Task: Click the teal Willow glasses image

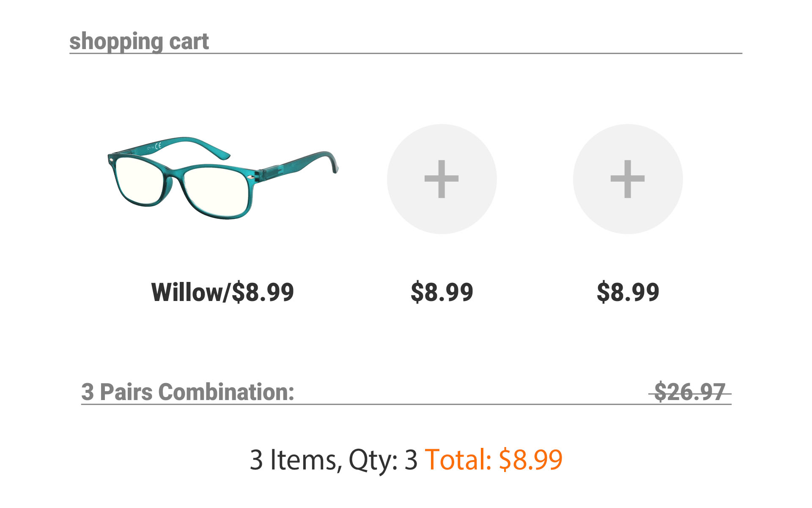Action: coord(222,178)
